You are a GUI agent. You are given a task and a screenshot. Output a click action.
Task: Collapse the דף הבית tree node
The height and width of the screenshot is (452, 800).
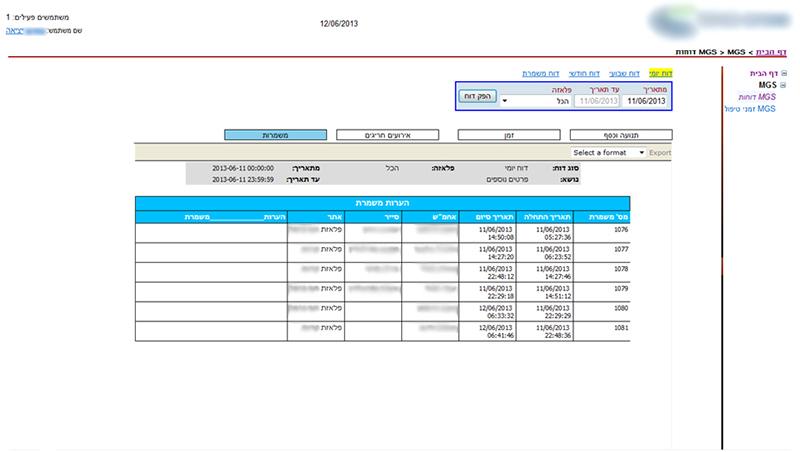coord(784,73)
